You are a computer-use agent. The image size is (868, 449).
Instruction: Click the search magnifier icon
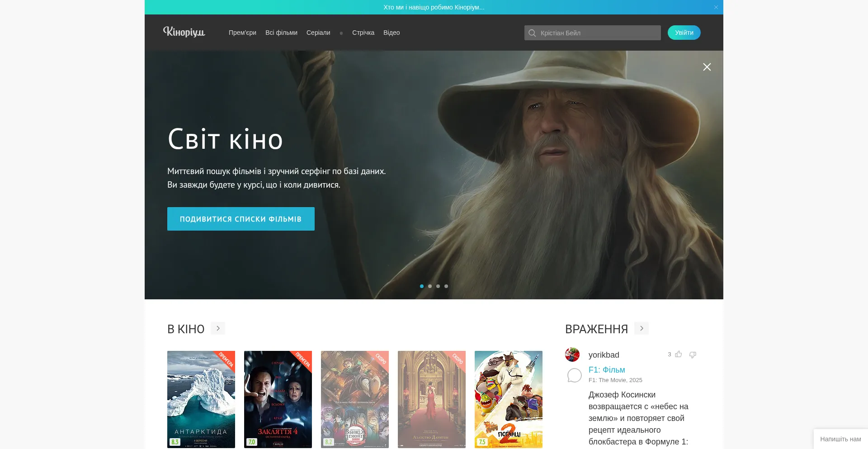pos(532,33)
